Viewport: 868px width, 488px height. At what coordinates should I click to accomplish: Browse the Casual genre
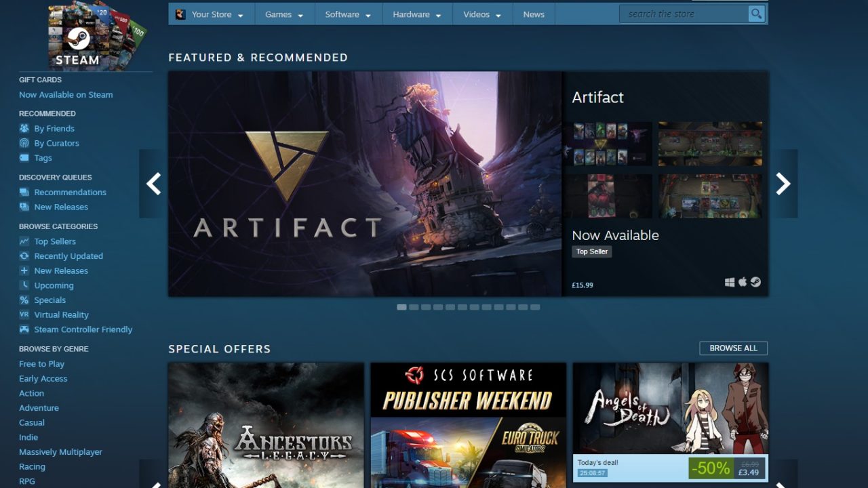point(32,422)
